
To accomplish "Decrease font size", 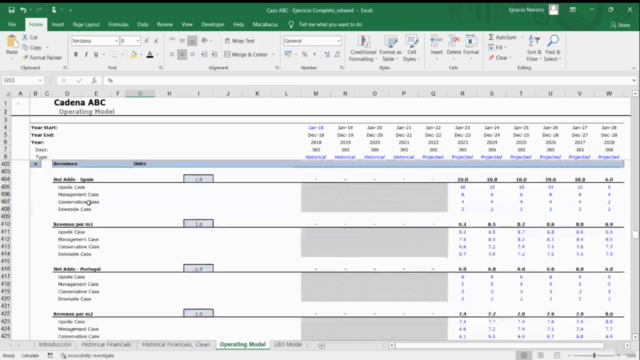I will pos(156,41).
